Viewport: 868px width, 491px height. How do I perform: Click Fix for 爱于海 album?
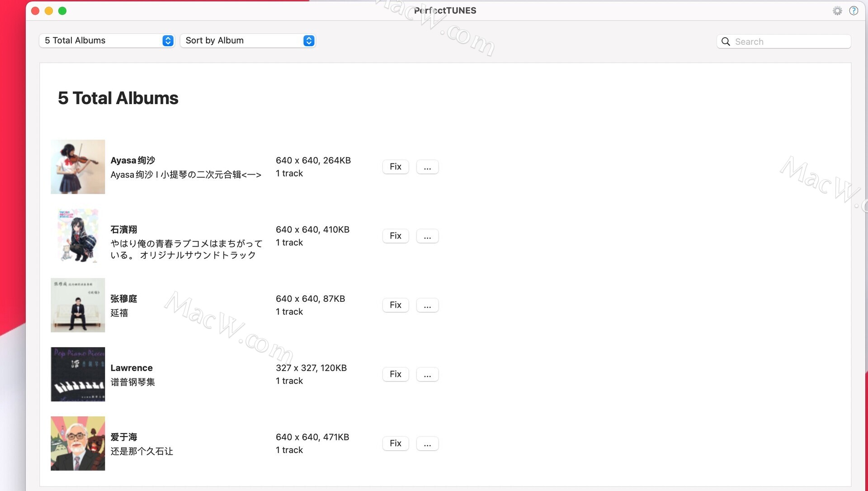coord(396,443)
